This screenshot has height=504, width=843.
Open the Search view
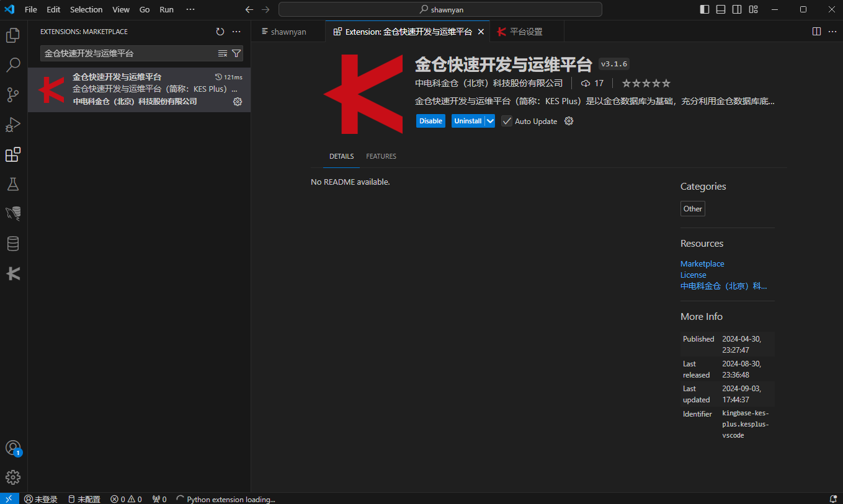coord(13,65)
